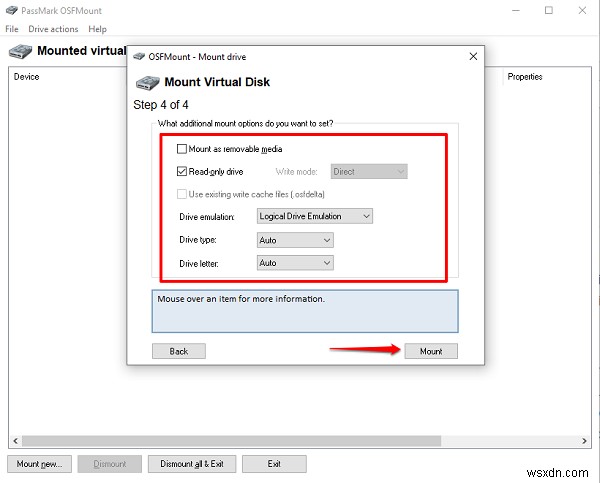Open the Drive type dropdown
600x483 pixels.
295,240
